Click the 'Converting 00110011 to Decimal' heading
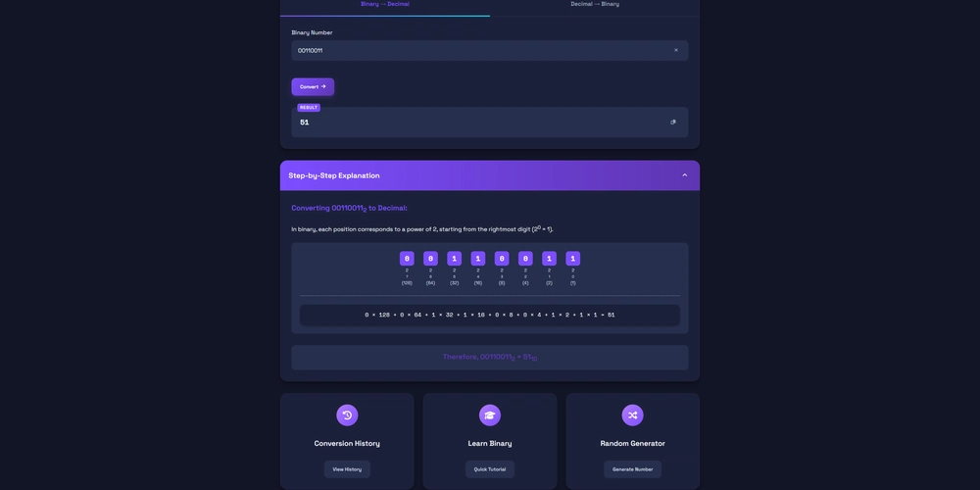Image resolution: width=980 pixels, height=490 pixels. tap(350, 208)
